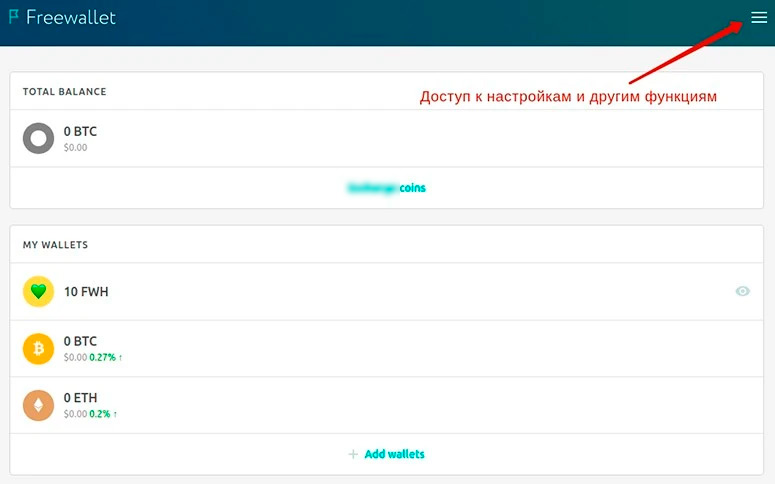Select the FWH green heart coin icon
The image size is (775, 484).
point(38,291)
